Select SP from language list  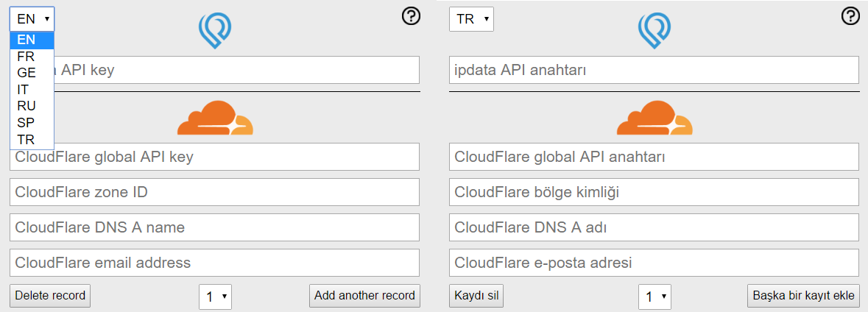(x=32, y=123)
